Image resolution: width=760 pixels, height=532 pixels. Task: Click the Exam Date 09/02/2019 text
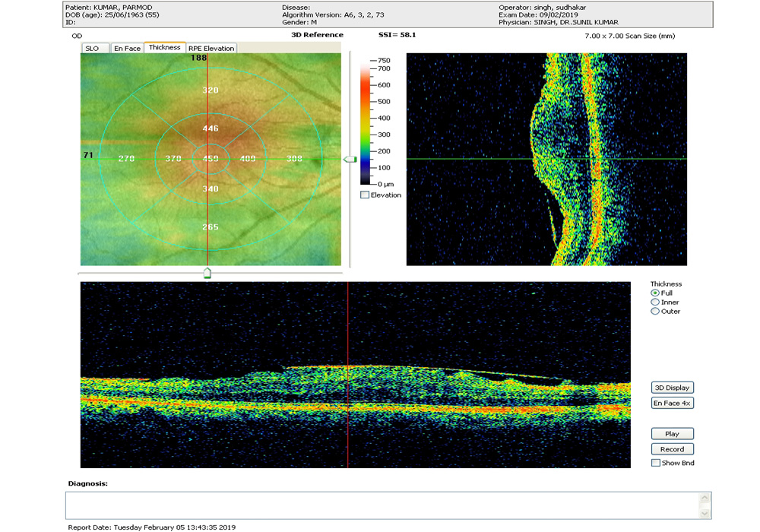539,15
